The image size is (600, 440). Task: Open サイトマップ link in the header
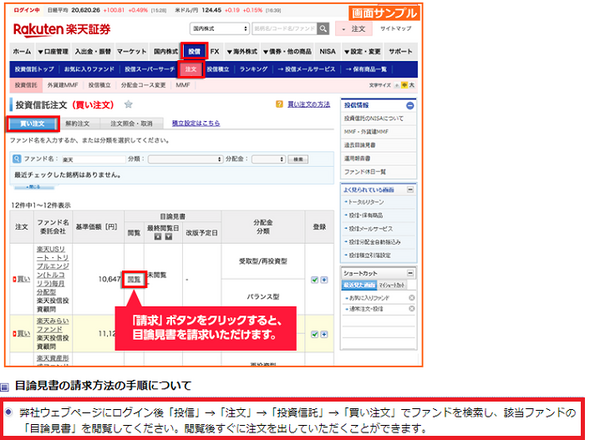pos(396,29)
